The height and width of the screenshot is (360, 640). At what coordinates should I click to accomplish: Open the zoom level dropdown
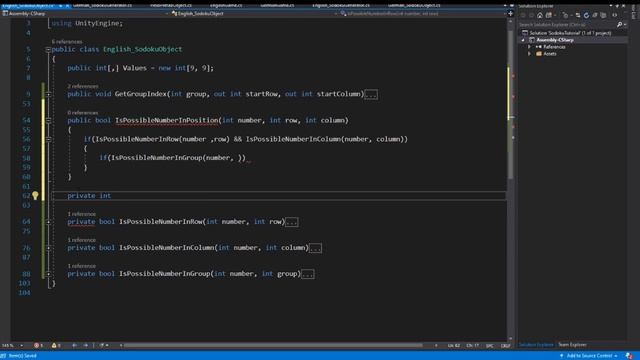pos(21,345)
